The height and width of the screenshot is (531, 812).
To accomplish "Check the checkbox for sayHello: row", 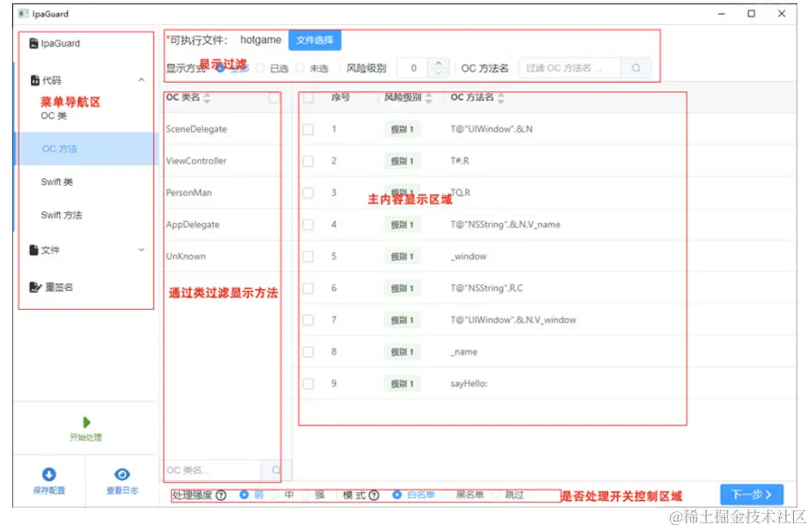I will [x=308, y=383].
